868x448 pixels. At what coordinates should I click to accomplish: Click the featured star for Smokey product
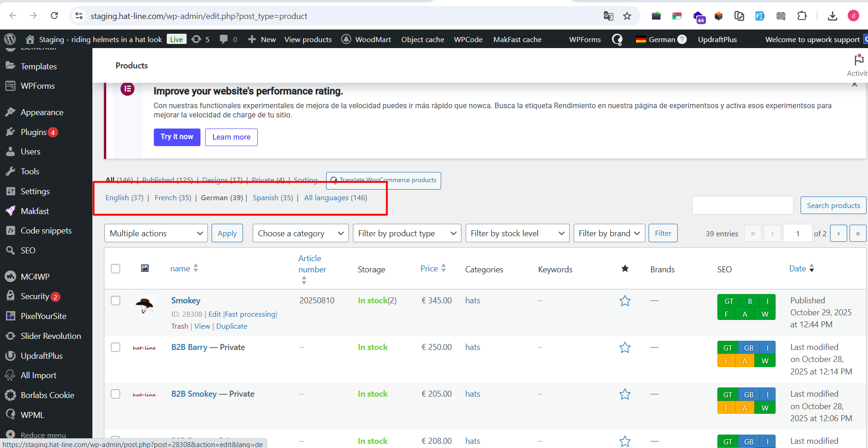[x=625, y=301]
